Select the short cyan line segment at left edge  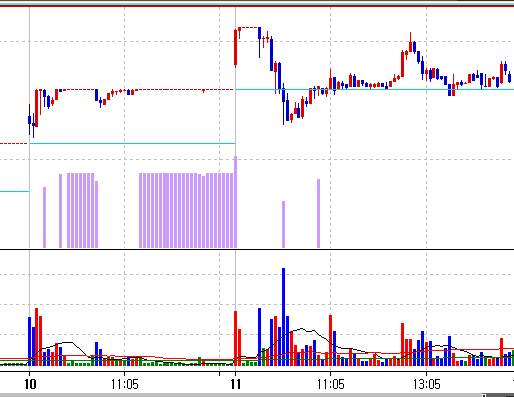14,191
